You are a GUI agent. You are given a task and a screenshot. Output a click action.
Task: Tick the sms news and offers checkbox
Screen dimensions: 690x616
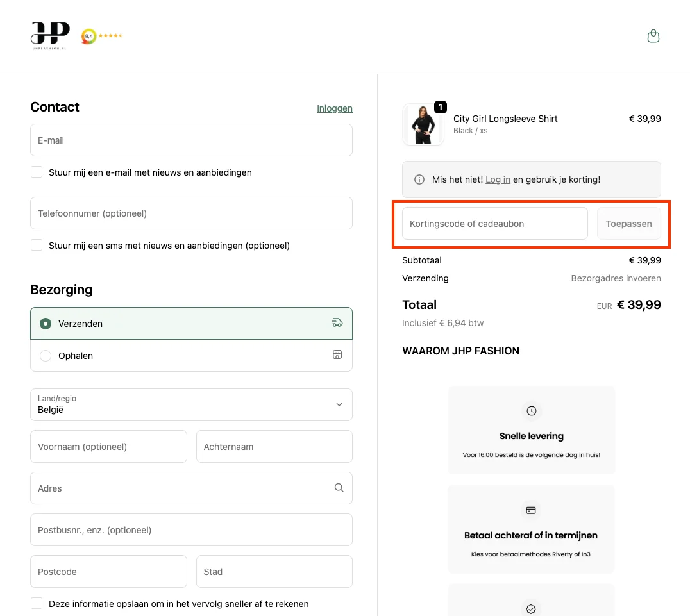[37, 245]
